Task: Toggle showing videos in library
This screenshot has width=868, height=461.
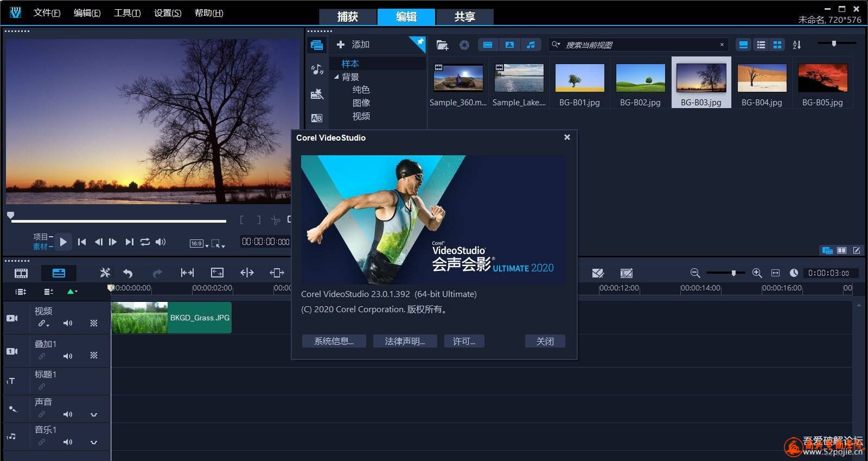Action: point(488,45)
